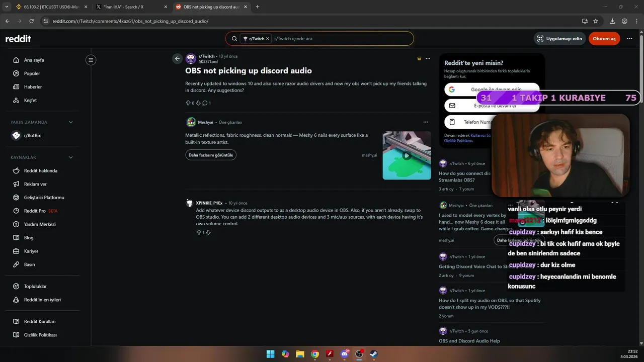Open Windows Start button

[270, 354]
